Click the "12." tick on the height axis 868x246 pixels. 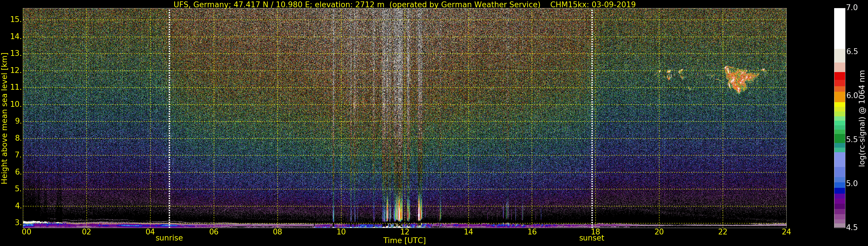16,70
